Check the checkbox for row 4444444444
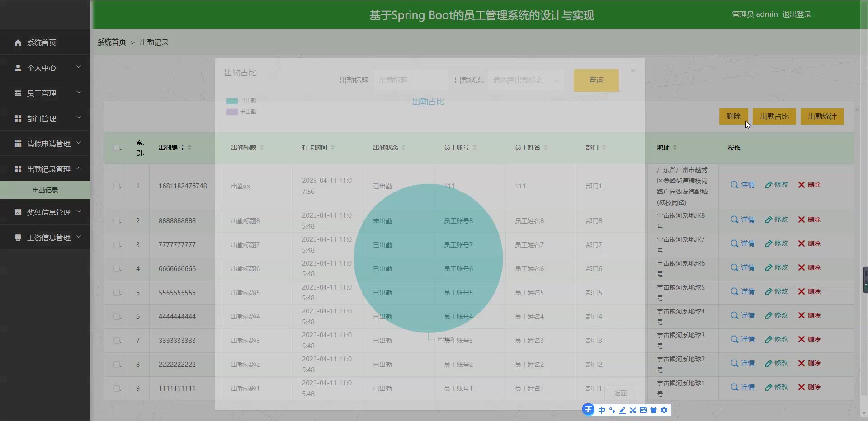Viewport: 868px width, 421px height. tap(117, 317)
